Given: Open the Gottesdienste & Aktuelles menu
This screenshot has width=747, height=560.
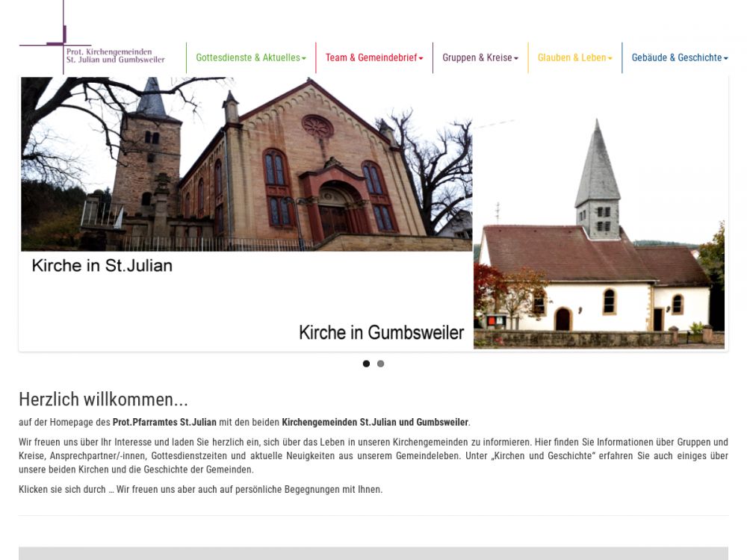Looking at the screenshot, I should point(247,57).
